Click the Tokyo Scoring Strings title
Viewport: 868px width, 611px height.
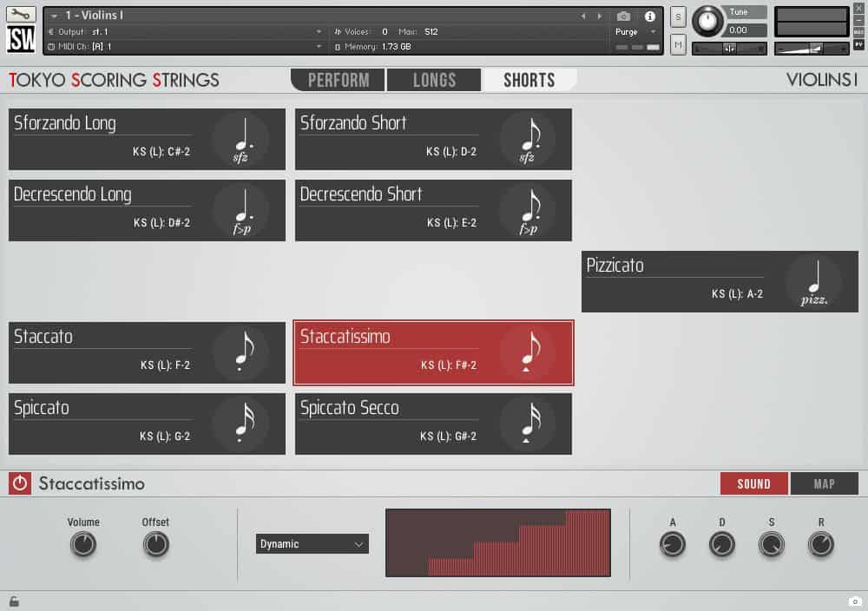(114, 80)
